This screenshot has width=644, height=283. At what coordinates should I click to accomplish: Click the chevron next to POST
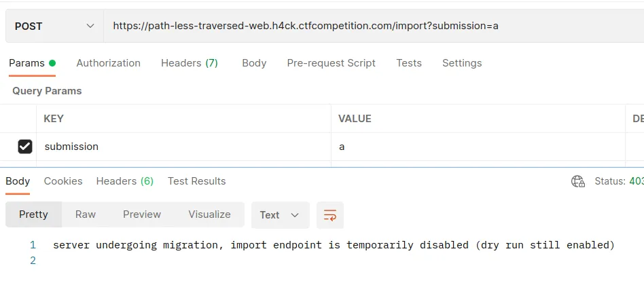[x=90, y=26]
